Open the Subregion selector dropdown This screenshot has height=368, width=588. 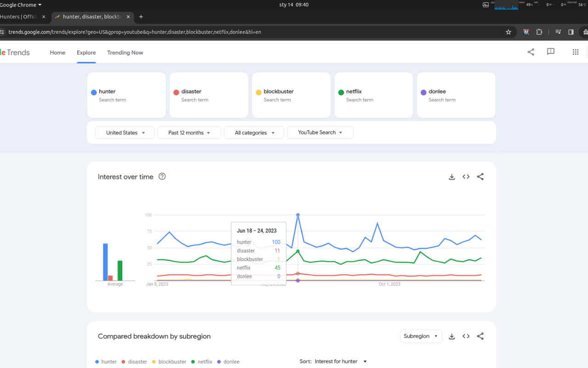(x=421, y=336)
